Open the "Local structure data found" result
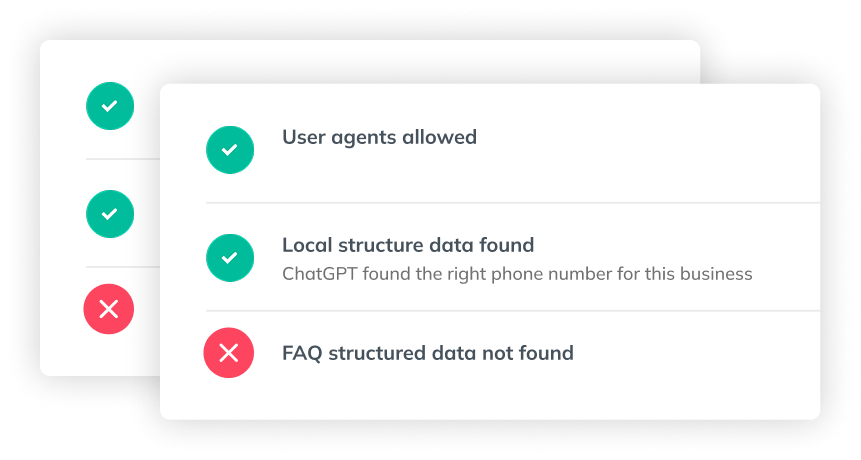 407,245
